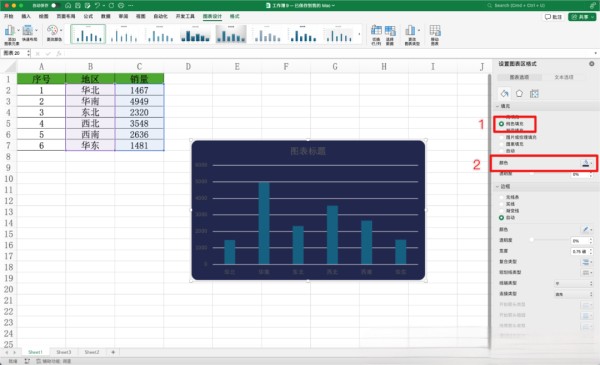Screen dimensions: 600x365
Task: Open the Effects pentagon icon in format pane
Action: pos(519,93)
